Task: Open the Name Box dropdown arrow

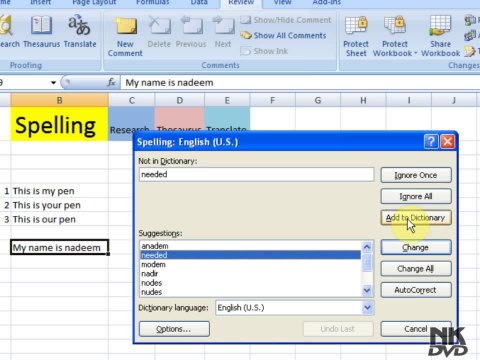Action: 53,83
